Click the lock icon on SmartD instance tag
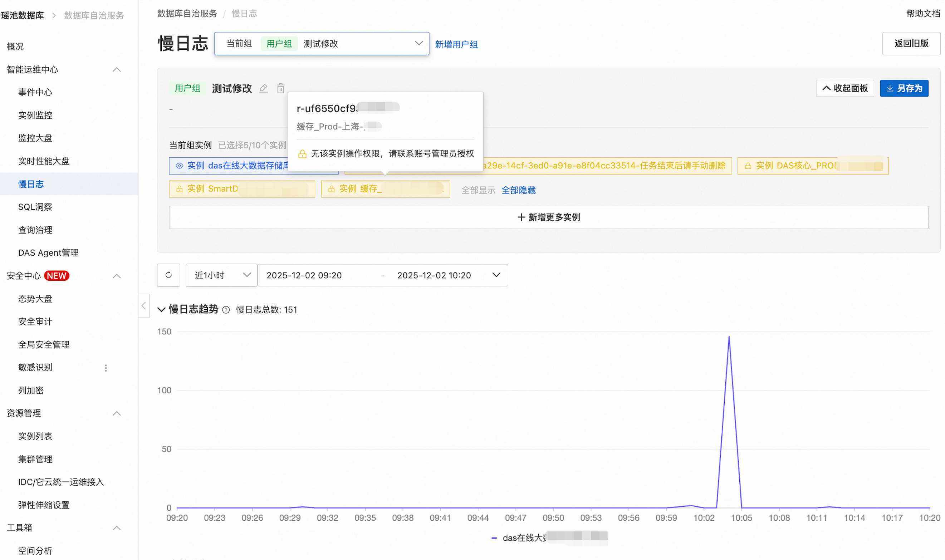The height and width of the screenshot is (560, 945). coord(179,189)
